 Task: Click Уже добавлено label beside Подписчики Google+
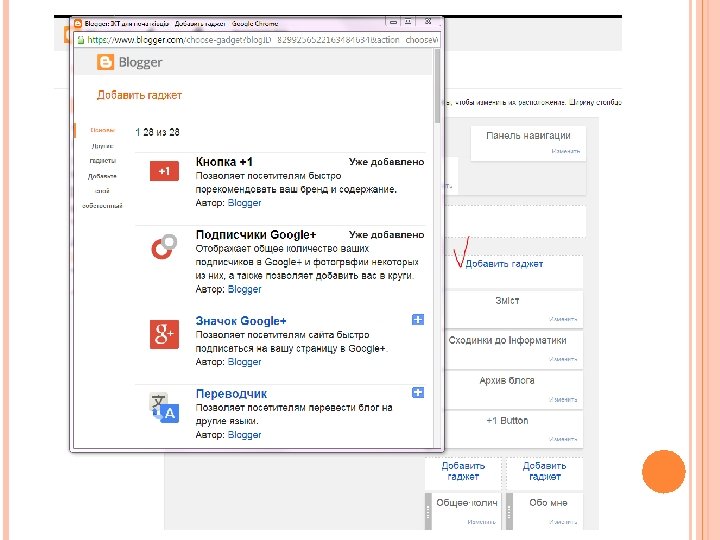pos(386,235)
